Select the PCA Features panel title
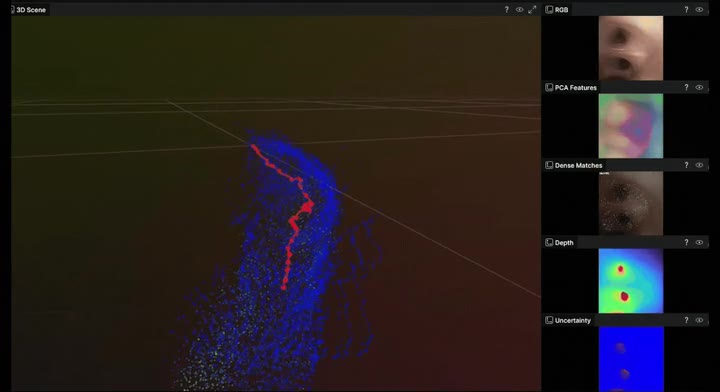 coord(576,87)
